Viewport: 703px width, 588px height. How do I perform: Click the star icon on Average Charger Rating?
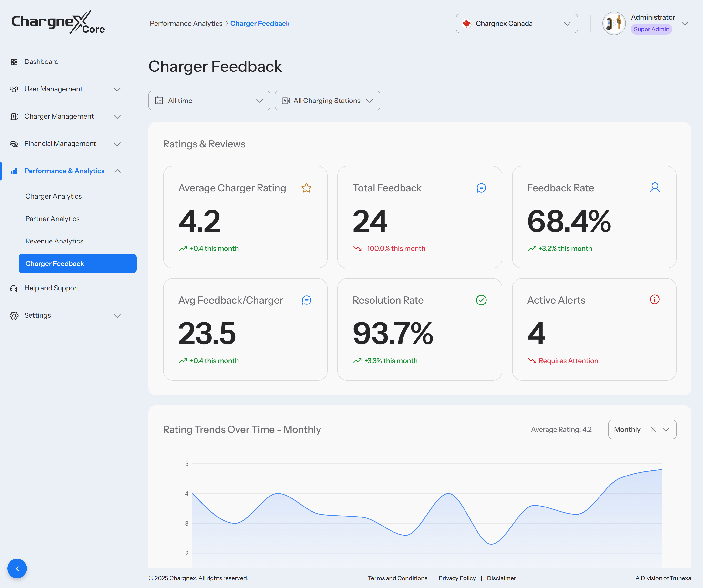pyautogui.click(x=306, y=188)
